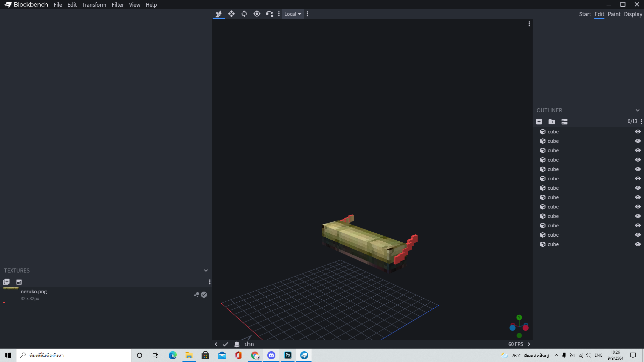Open the Textures panel three-dot menu
644x362 pixels.
tap(210, 282)
